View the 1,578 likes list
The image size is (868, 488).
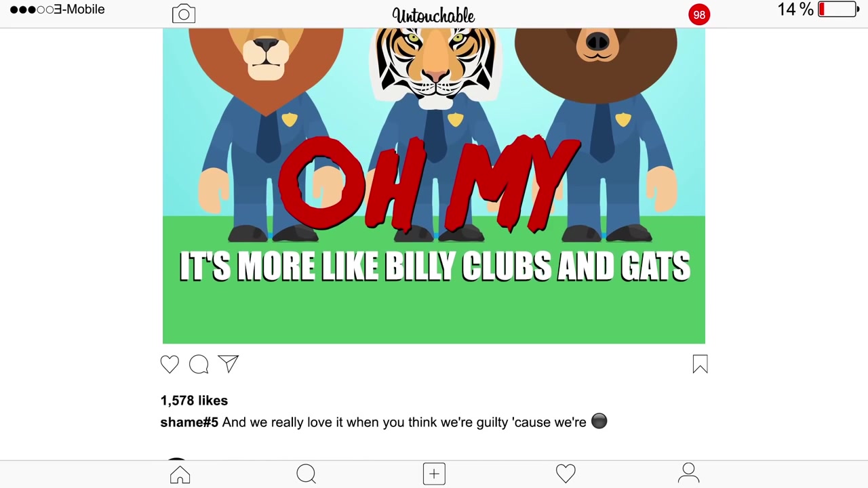(194, 401)
